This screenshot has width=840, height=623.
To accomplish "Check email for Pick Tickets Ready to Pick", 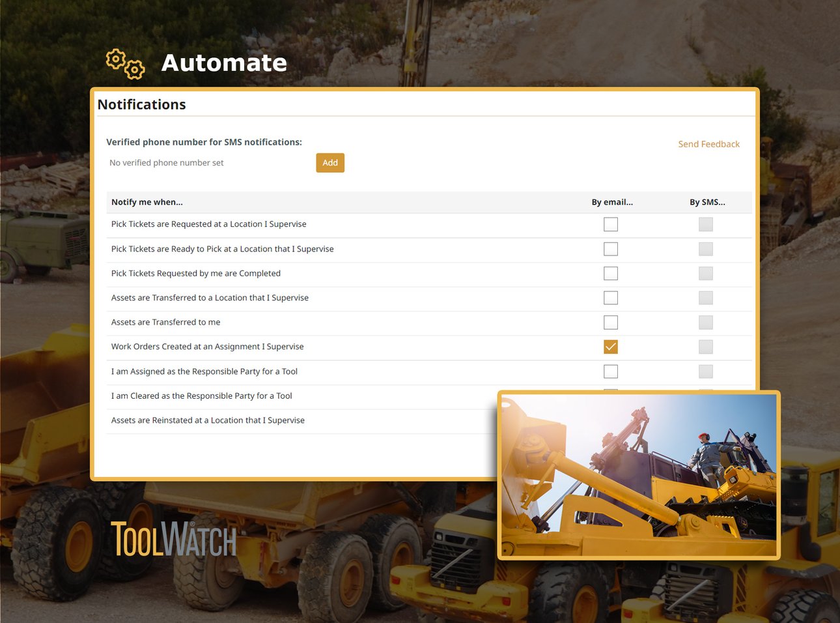I will pos(611,248).
